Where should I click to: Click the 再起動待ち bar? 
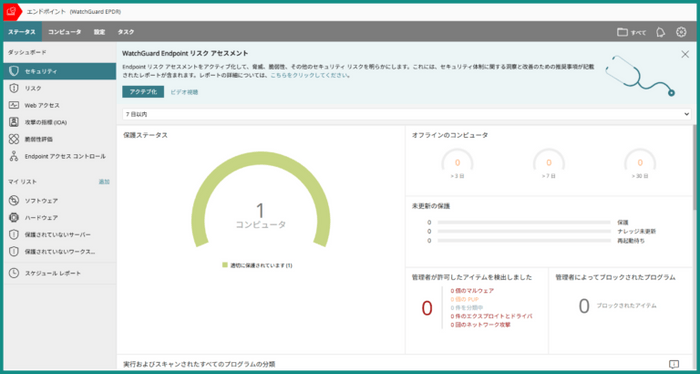524,241
